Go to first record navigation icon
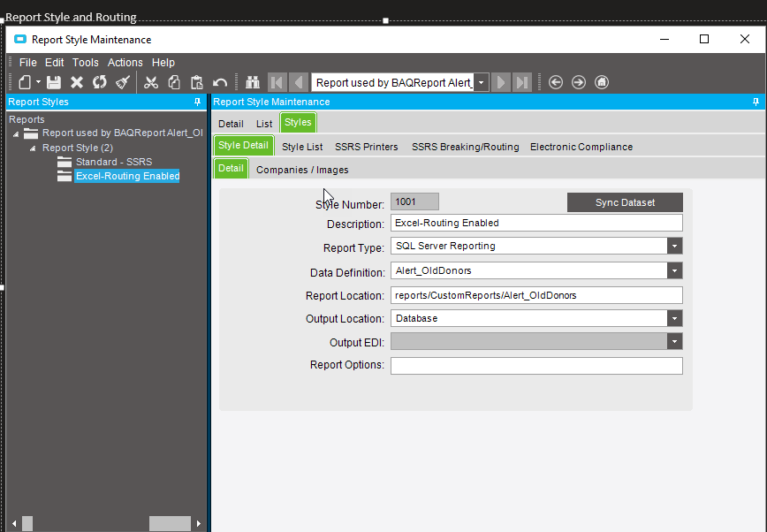Image resolution: width=767 pixels, height=532 pixels. tap(277, 82)
